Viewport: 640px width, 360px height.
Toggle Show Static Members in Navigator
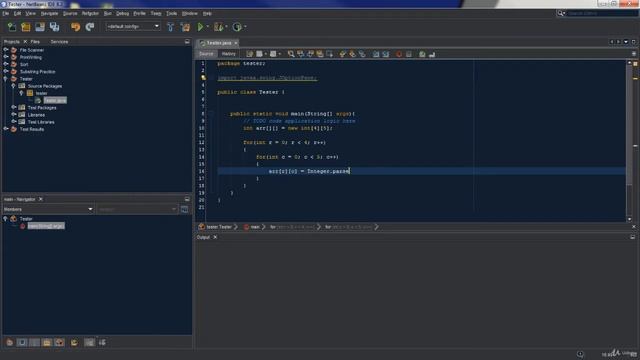[35, 342]
